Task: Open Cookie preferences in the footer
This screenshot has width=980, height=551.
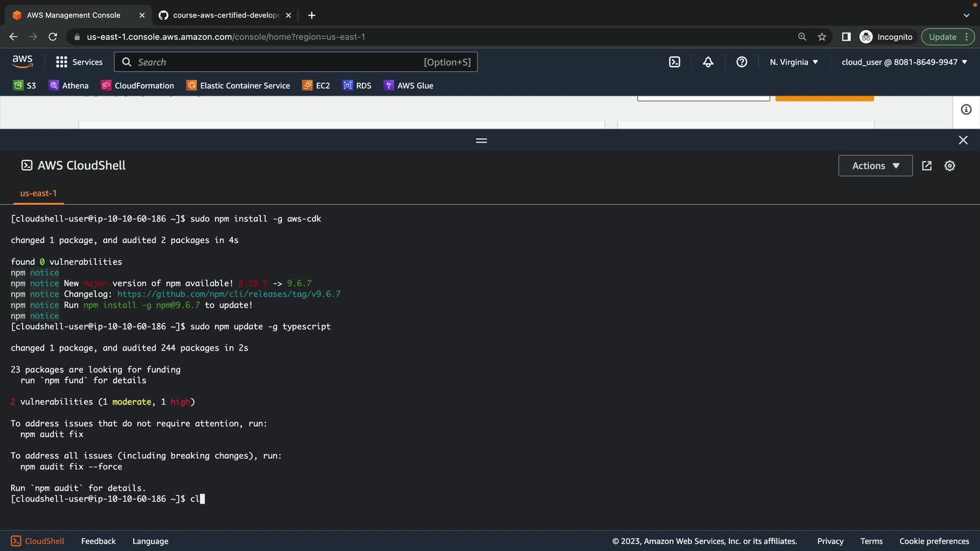Action: click(x=934, y=541)
